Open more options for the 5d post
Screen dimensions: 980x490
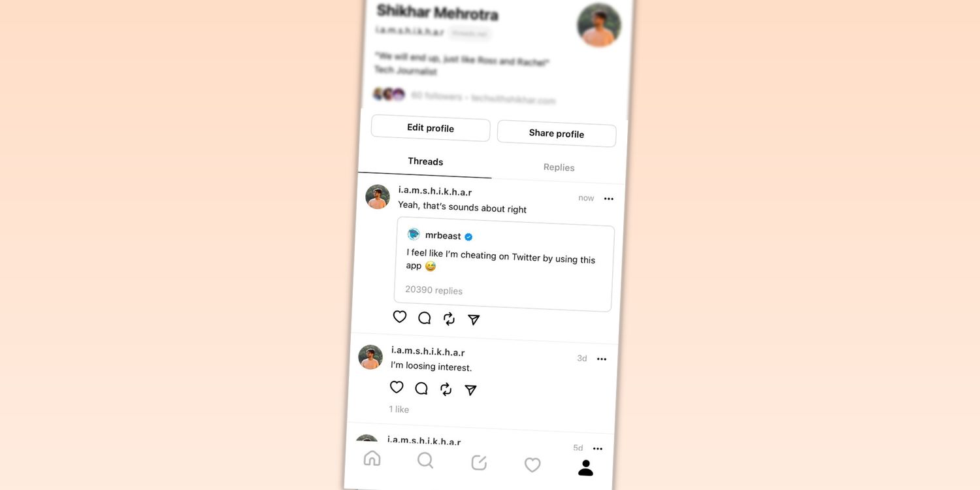click(x=598, y=448)
